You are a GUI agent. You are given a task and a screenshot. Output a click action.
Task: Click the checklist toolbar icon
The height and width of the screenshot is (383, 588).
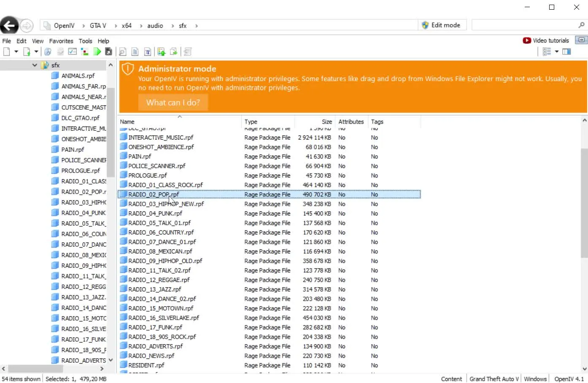pos(73,51)
